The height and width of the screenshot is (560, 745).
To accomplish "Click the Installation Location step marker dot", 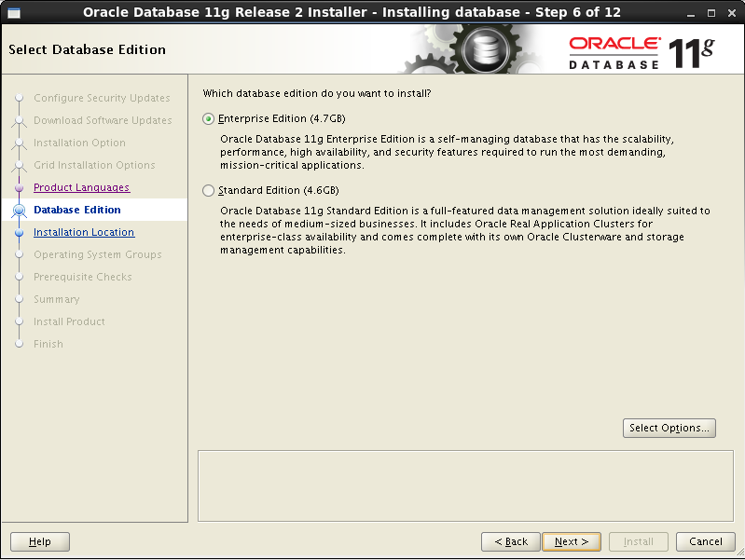I will [x=19, y=233].
